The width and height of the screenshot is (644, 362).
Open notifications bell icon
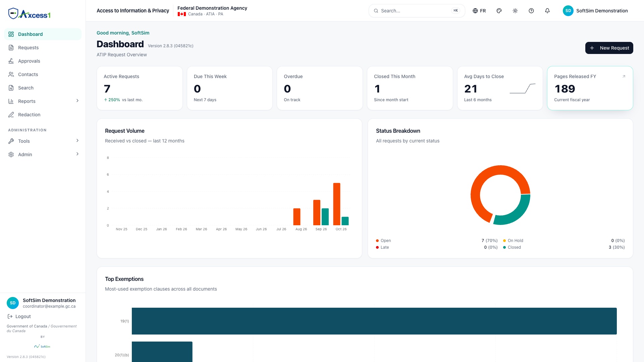[547, 11]
